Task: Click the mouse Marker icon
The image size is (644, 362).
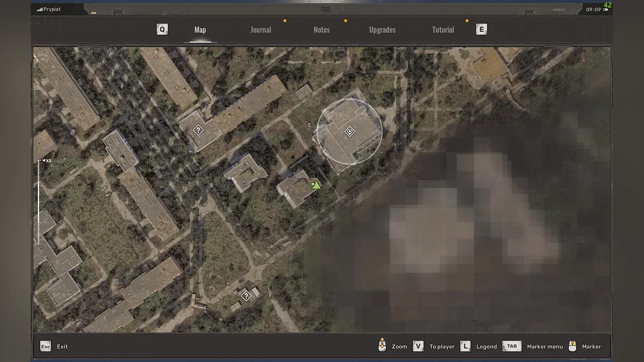Action: pos(573,346)
